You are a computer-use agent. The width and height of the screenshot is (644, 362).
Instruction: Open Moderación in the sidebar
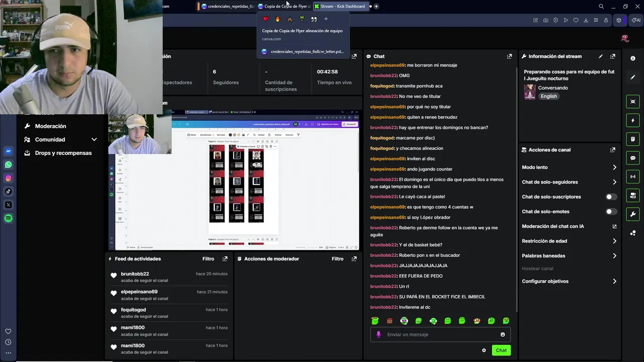[x=50, y=126]
